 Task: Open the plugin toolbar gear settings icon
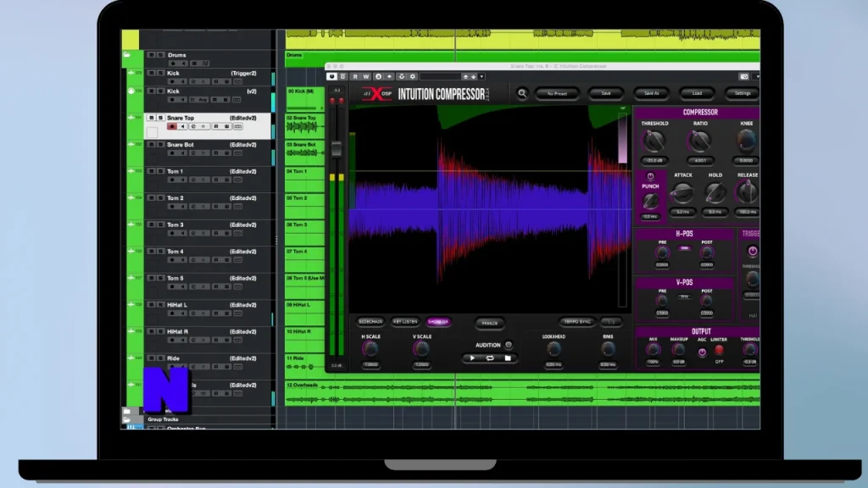coord(413,77)
